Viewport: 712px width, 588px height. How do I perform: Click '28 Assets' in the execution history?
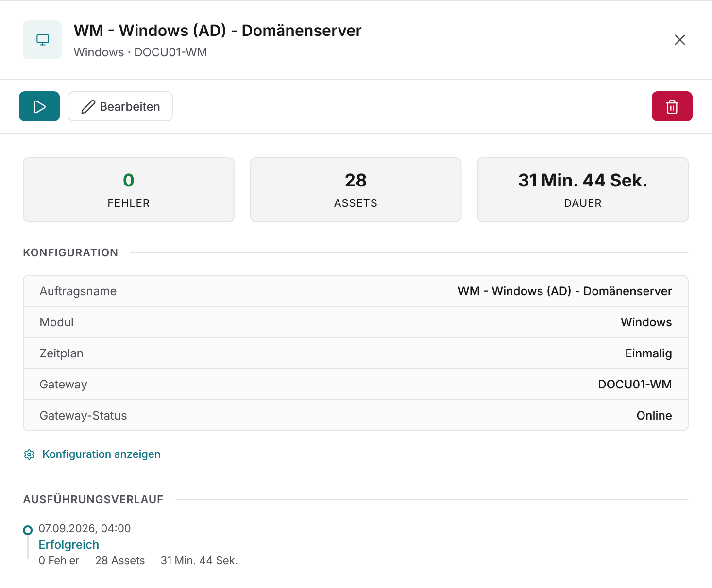(x=120, y=560)
